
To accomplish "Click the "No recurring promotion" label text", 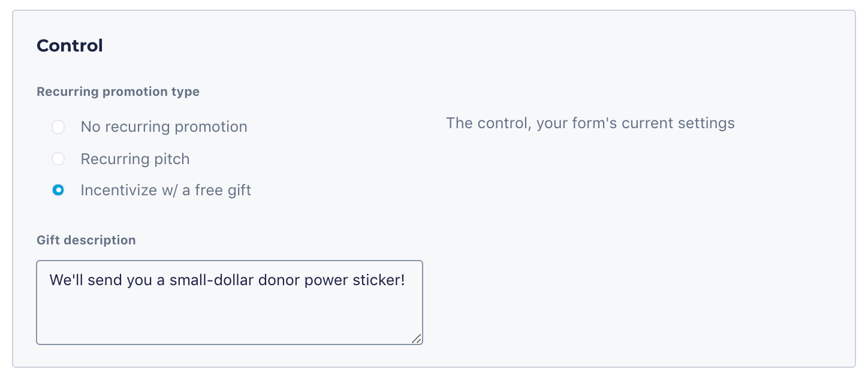I will pos(164,127).
